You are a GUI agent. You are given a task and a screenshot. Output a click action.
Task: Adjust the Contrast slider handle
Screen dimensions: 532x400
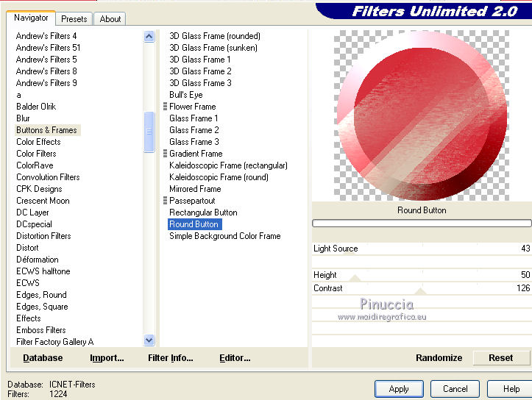click(420, 291)
